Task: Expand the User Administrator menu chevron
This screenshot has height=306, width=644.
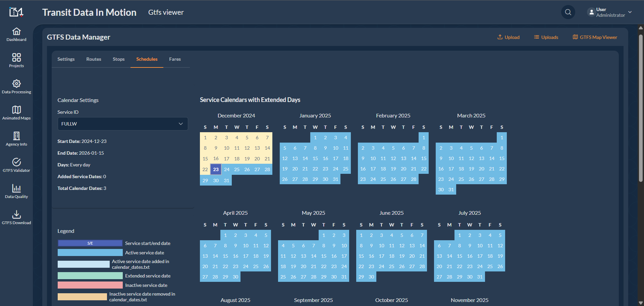Action: 630,12
